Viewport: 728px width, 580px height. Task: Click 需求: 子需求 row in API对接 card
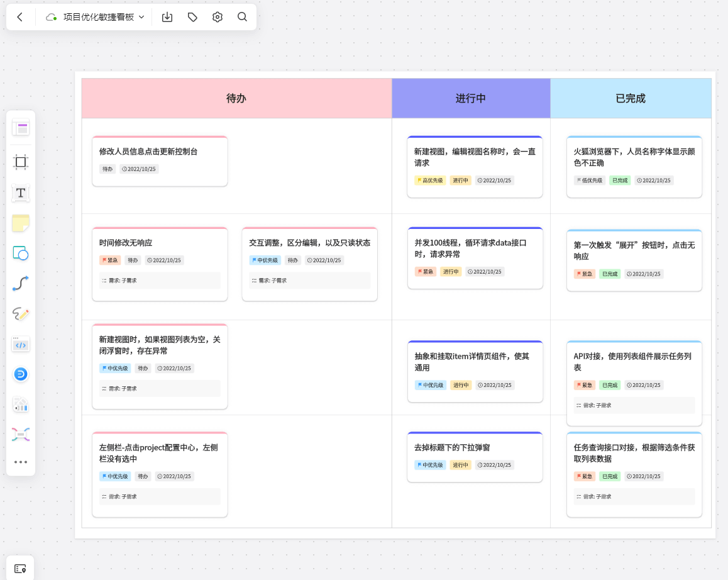[x=634, y=405]
